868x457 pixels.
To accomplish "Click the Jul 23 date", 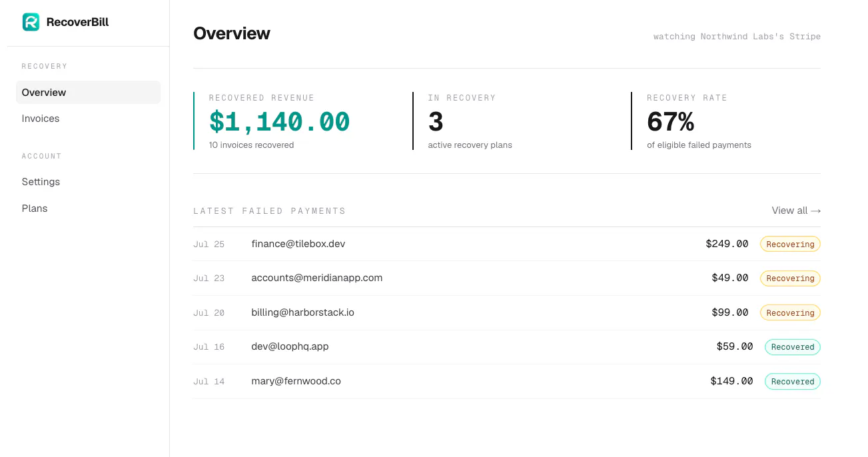I will pos(209,278).
